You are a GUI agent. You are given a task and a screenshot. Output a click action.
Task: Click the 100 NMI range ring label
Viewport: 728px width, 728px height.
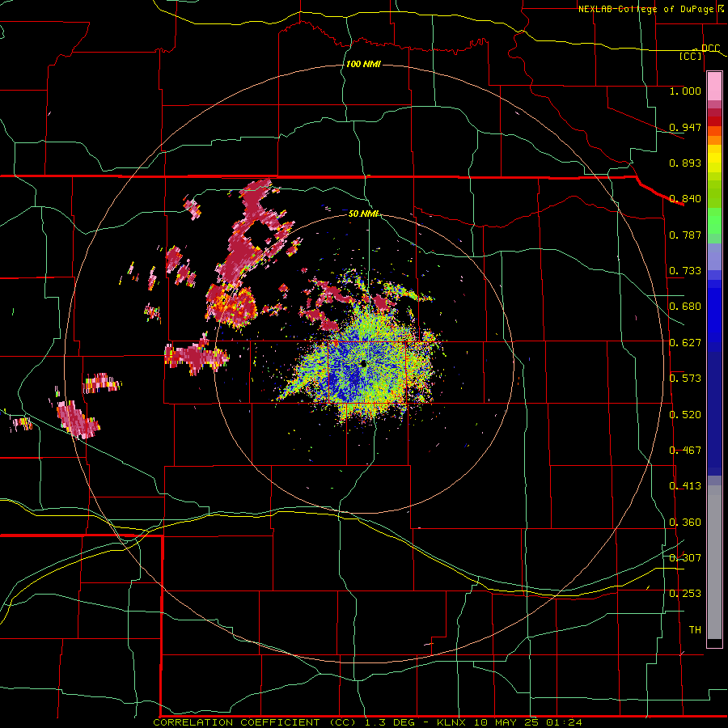363,64
